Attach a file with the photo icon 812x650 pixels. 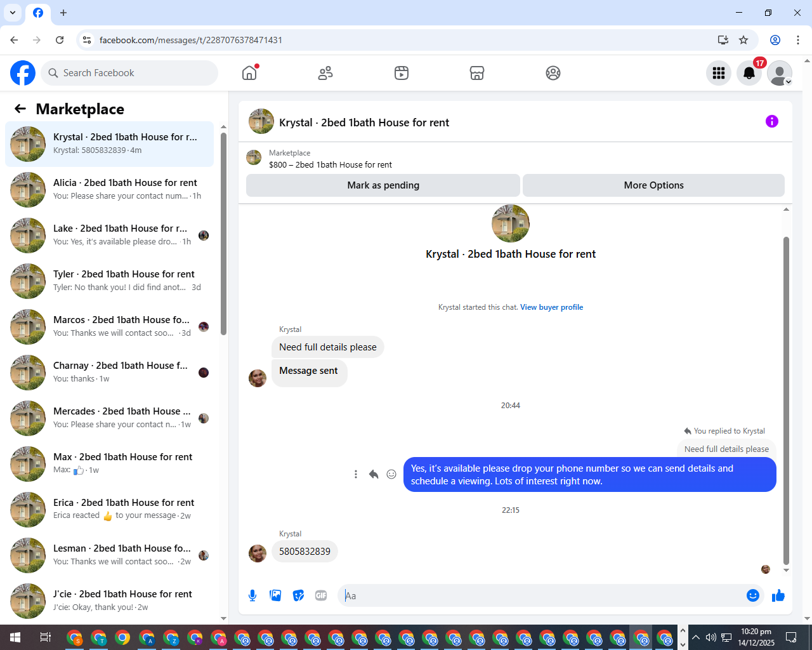[275, 595]
